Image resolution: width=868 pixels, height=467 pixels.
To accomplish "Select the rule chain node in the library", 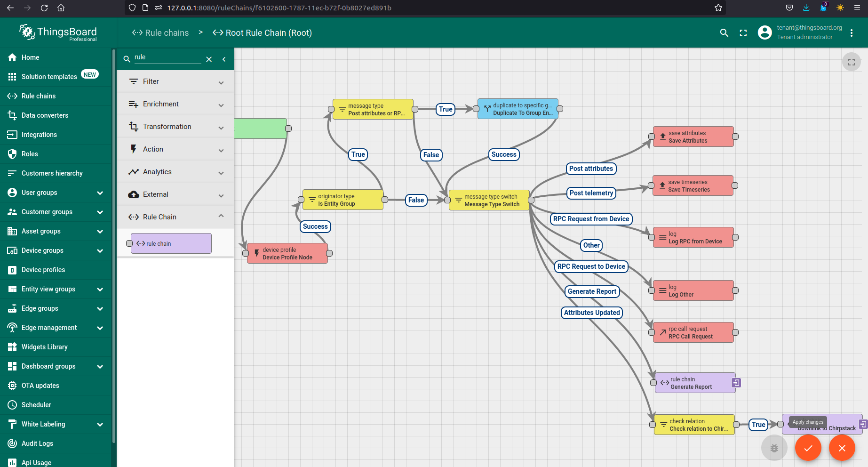I will [171, 243].
